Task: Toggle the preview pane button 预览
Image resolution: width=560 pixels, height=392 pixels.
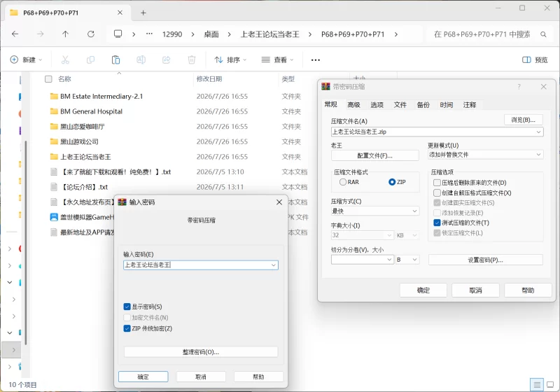Action: pos(535,59)
